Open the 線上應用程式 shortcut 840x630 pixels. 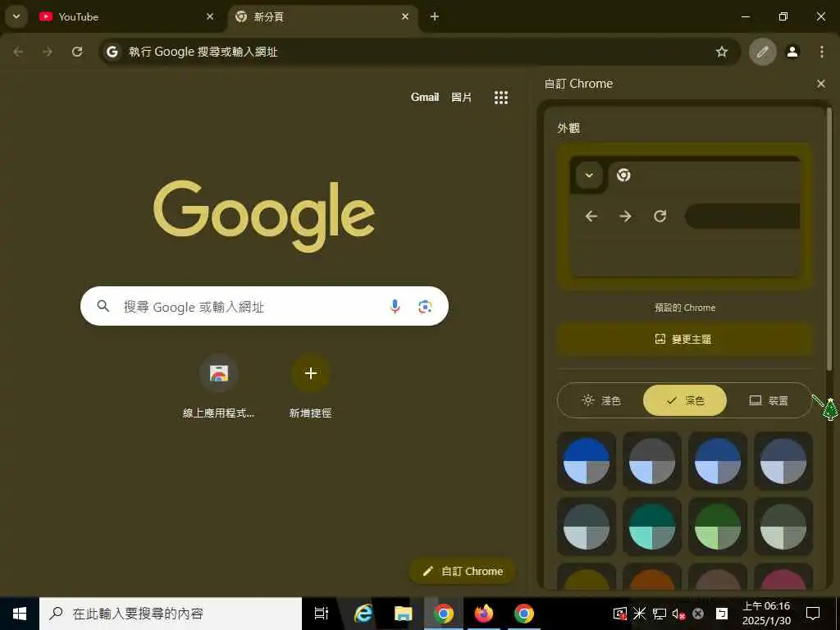[x=218, y=387]
